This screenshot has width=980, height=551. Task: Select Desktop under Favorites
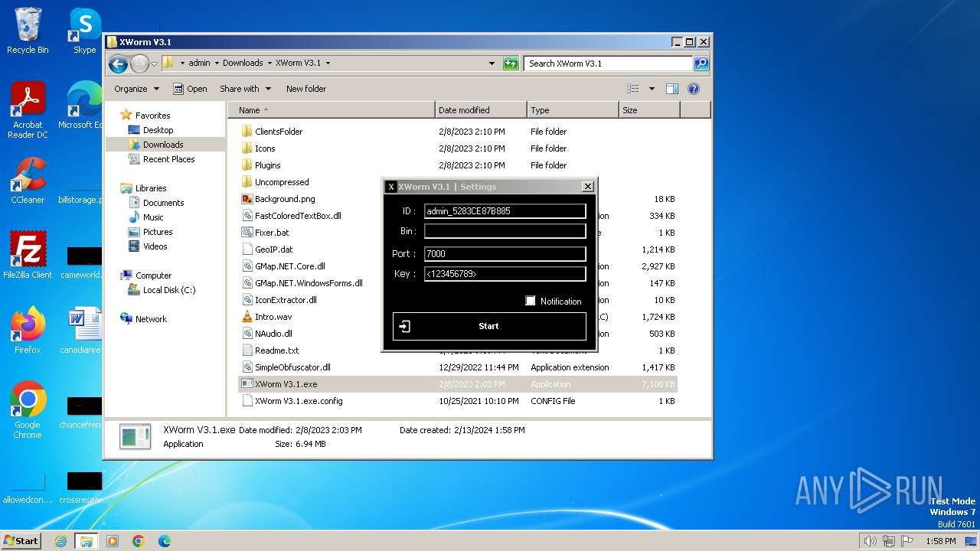click(x=158, y=130)
